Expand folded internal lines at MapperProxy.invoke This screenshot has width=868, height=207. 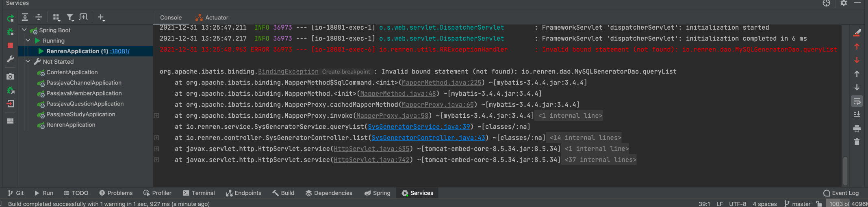[x=156, y=116]
